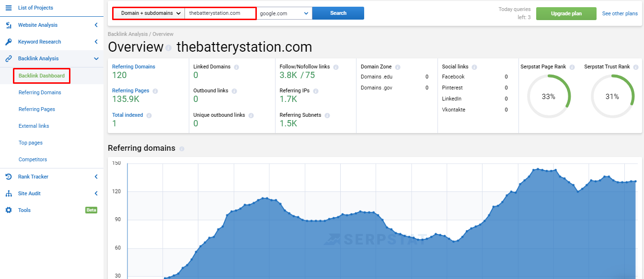
Task: Click the Pinterest social links row
Action: tap(475, 88)
